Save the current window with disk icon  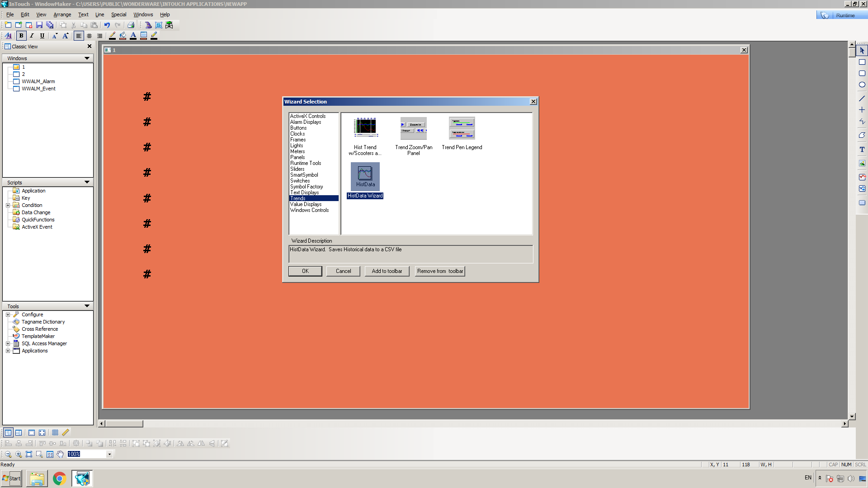tap(39, 25)
